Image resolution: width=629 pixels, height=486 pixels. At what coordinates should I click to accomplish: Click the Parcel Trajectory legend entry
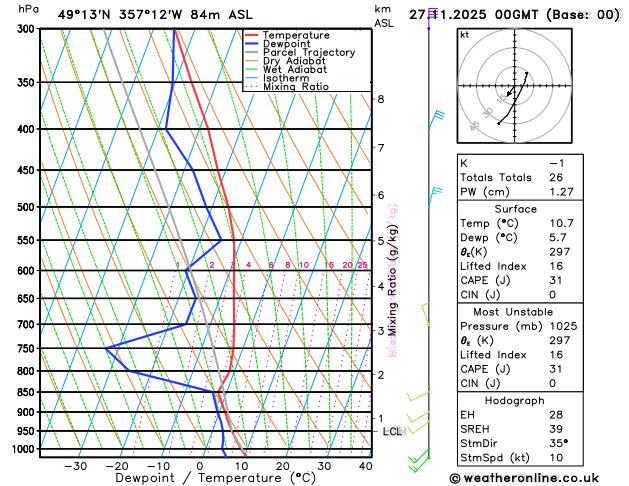300,53
